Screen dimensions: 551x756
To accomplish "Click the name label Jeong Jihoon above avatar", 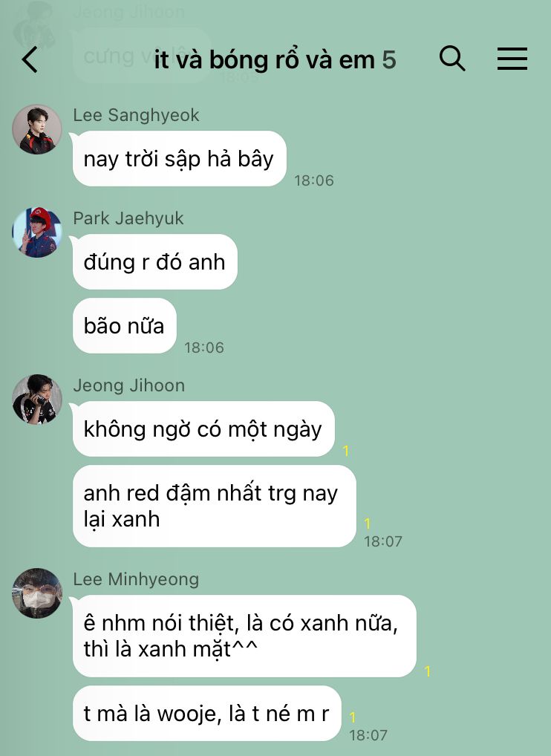I will (x=128, y=385).
